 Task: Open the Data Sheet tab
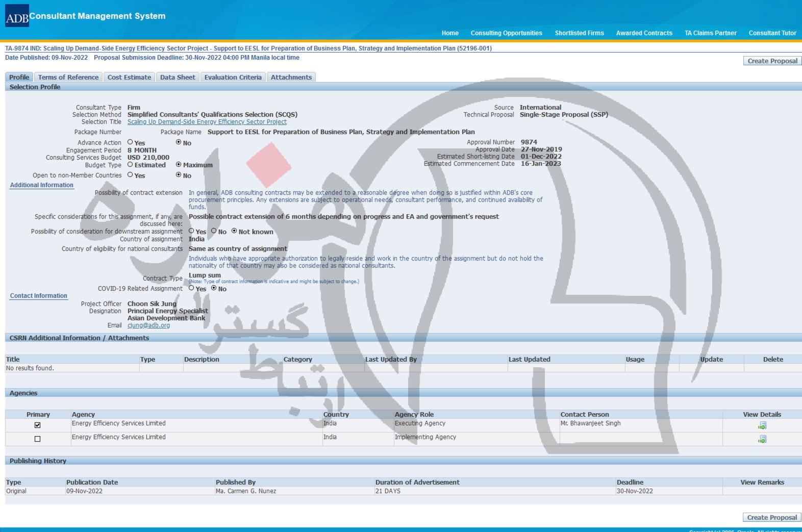pos(178,77)
